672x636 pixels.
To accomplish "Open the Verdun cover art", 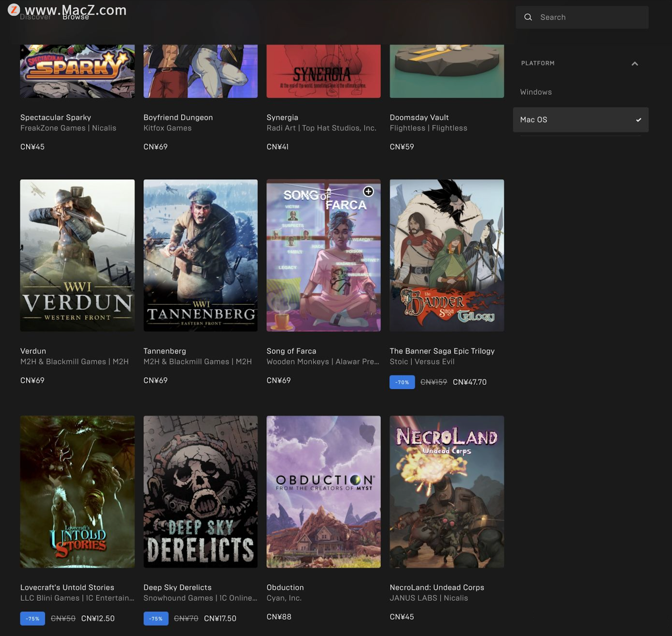I will (x=77, y=255).
